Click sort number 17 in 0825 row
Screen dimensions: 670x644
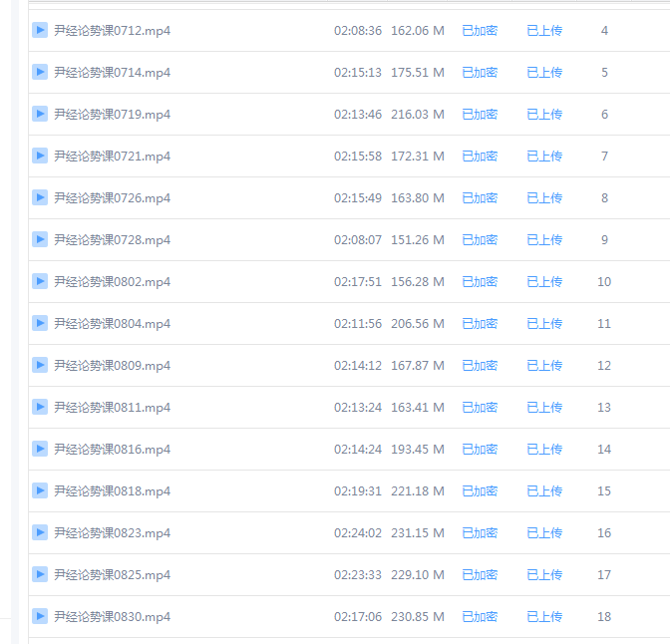tap(604, 575)
